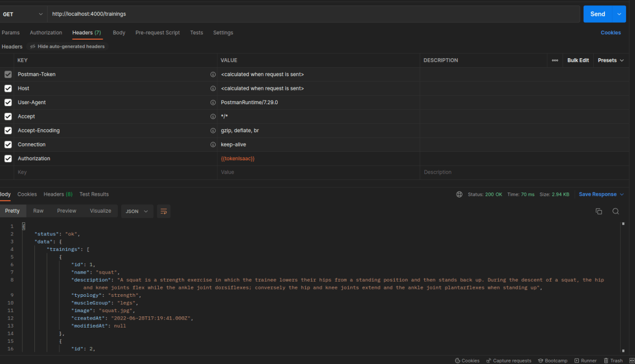Click the info icon for Connection

(x=213, y=144)
